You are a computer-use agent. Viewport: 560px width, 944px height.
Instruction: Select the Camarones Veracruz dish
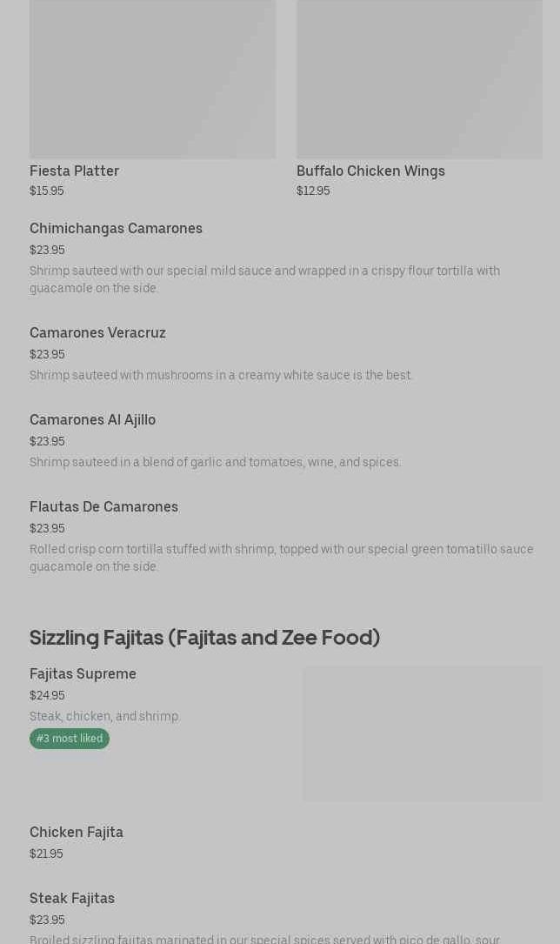pos(97,332)
